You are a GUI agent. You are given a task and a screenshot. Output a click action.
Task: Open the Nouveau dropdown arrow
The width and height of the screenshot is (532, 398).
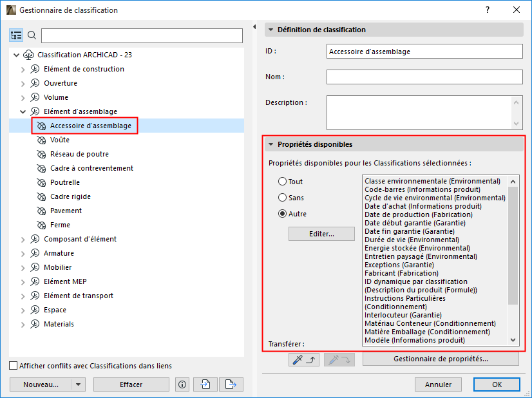79,384
